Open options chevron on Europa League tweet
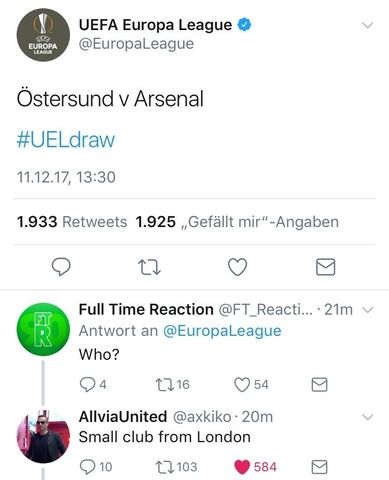 click(367, 25)
